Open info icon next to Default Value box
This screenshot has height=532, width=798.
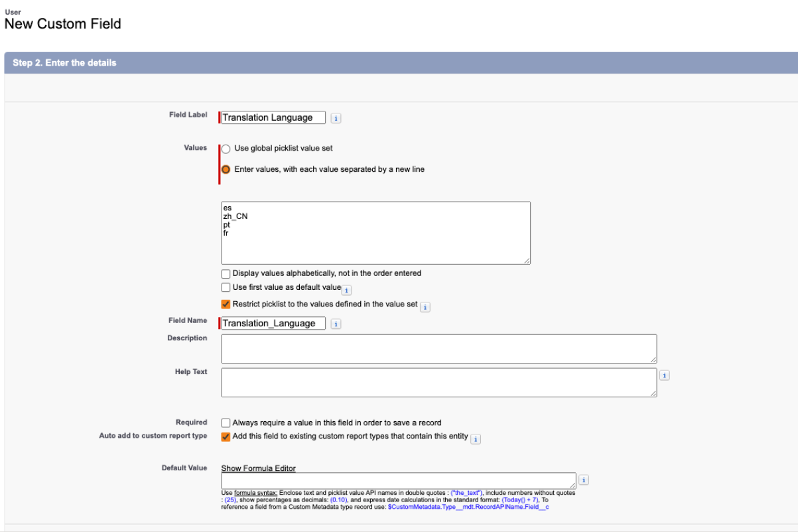click(584, 480)
